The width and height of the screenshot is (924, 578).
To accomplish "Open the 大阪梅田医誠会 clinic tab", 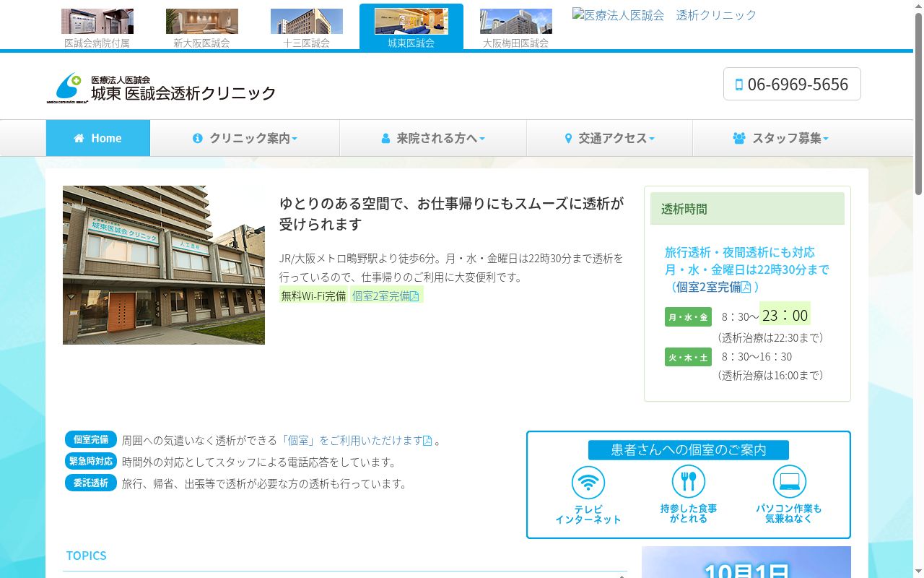I will point(516,28).
